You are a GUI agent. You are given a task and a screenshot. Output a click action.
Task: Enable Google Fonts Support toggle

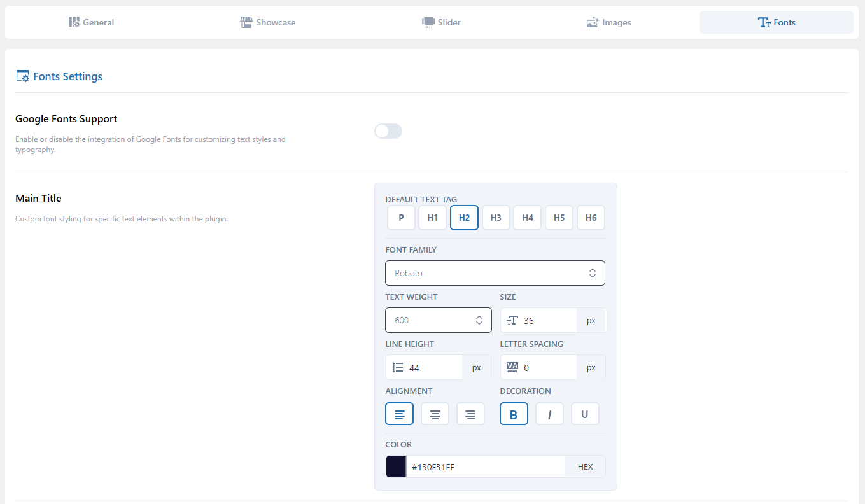(388, 131)
